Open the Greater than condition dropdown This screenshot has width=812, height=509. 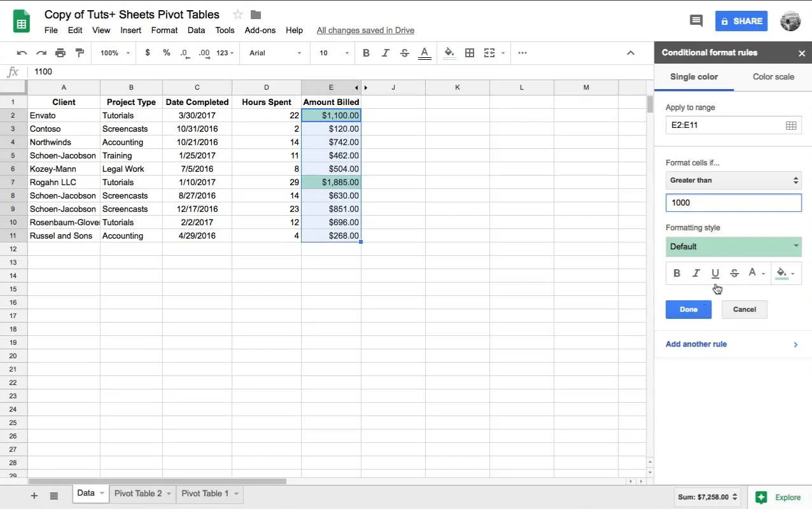[733, 181]
